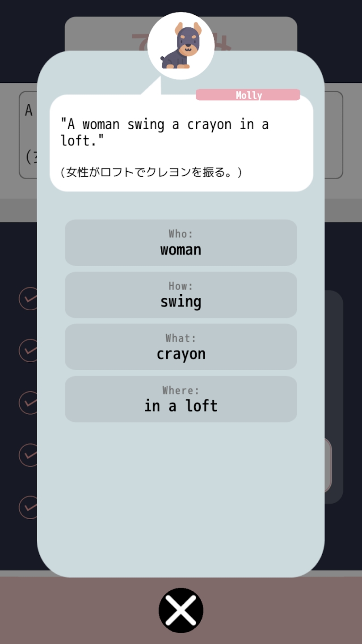Select the "Who: woman" card
Viewport: 362px width, 644px height.
coord(181,243)
